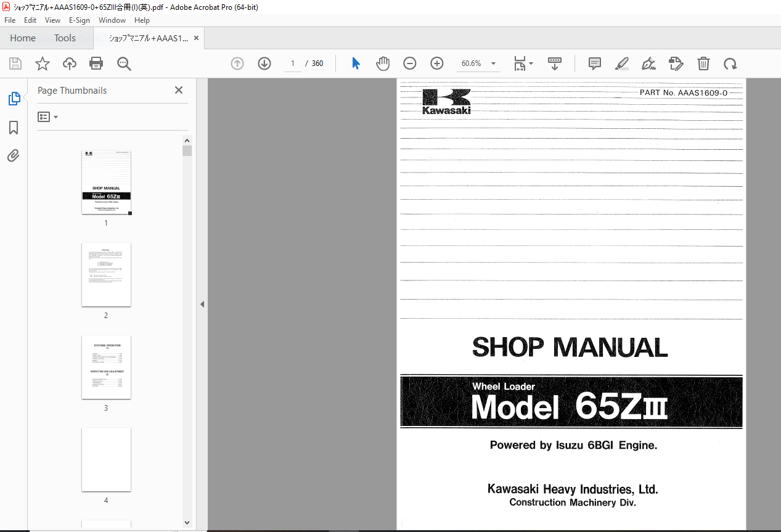The height and width of the screenshot is (532, 781).
Task: Toggle the Attachments paperclip panel
Action: [14, 156]
